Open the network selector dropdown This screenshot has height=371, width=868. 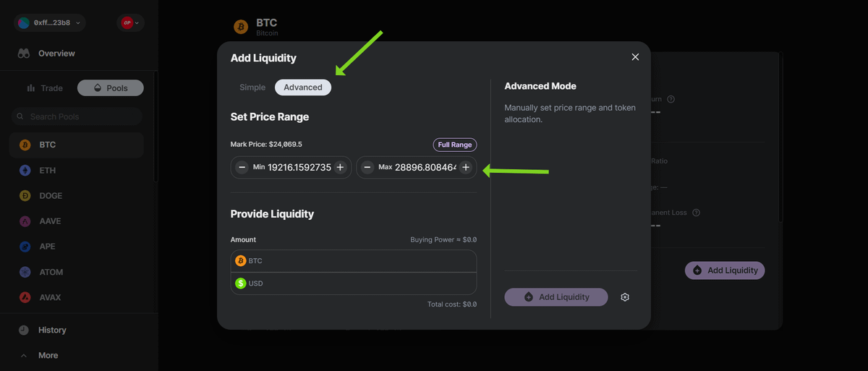131,23
